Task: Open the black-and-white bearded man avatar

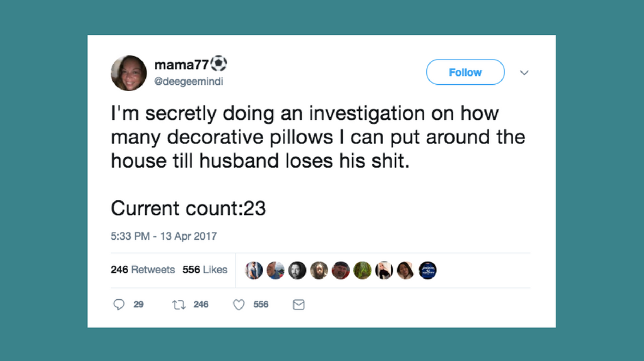Action: pos(297,270)
